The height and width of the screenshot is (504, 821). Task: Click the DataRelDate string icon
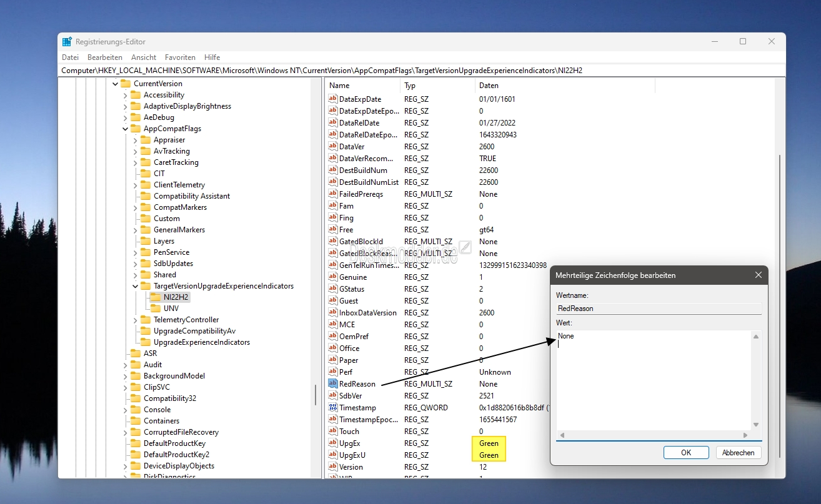(x=332, y=122)
